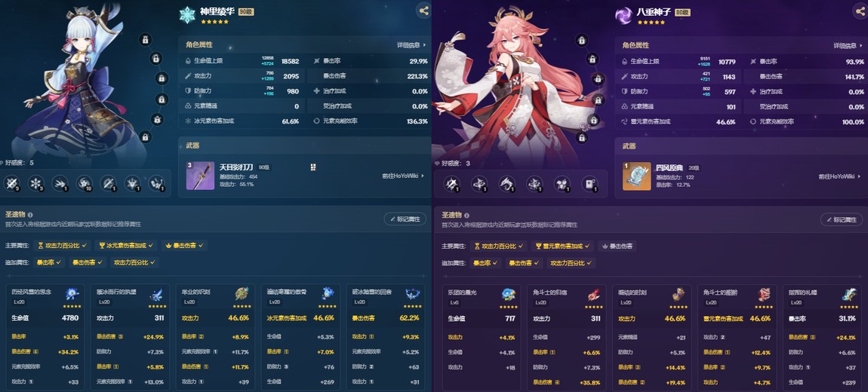Click the Cryo element icon beside 神里绫华

coord(188,15)
